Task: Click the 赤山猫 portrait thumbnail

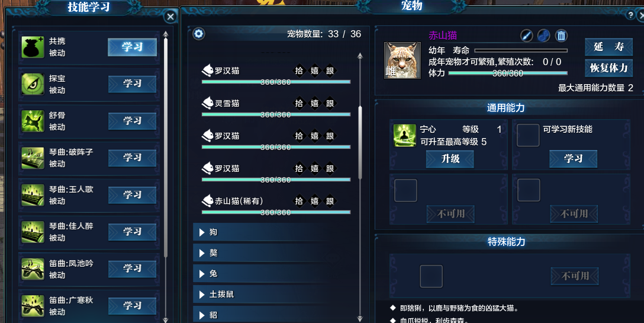Action: [402, 60]
